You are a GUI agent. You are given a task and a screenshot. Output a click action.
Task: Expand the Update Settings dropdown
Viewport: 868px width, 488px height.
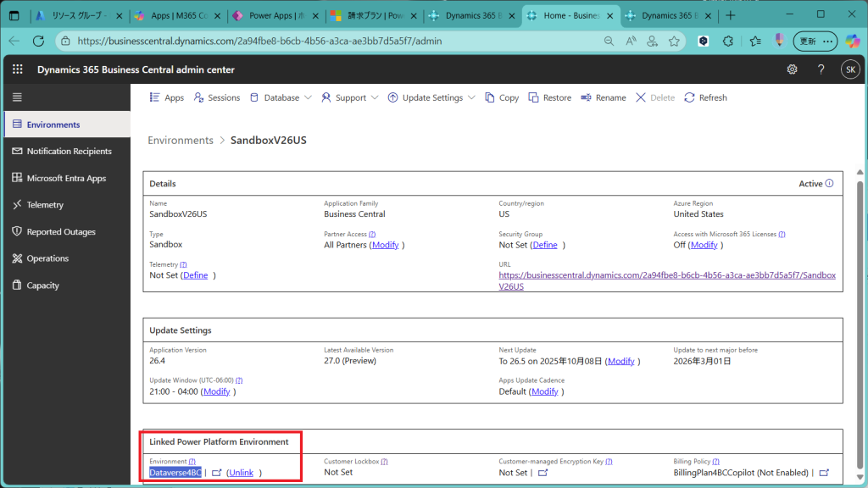(431, 97)
